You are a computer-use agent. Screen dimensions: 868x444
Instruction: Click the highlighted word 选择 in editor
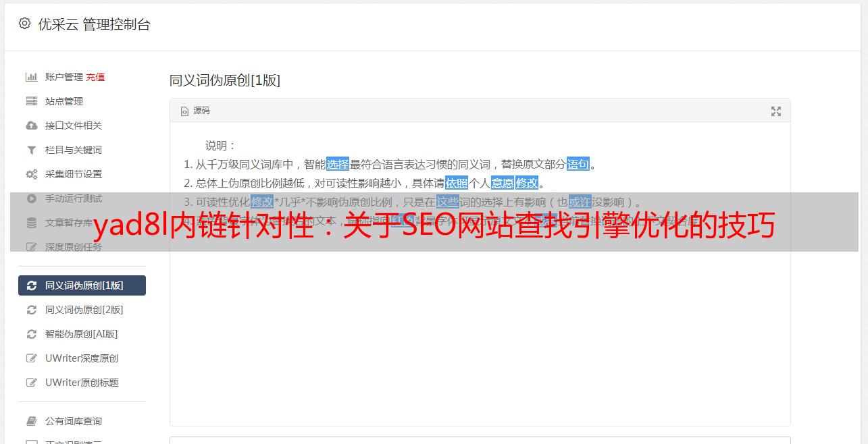click(338, 164)
